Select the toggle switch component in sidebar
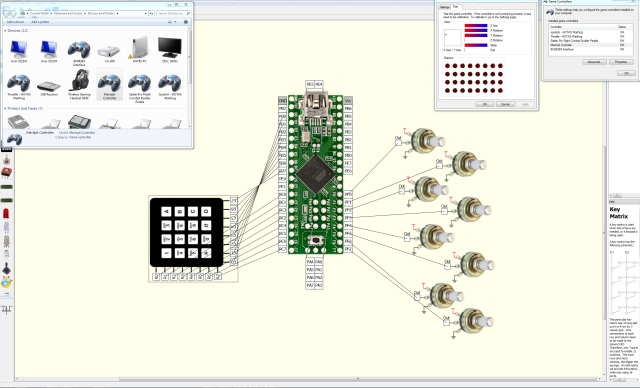 (6, 160)
